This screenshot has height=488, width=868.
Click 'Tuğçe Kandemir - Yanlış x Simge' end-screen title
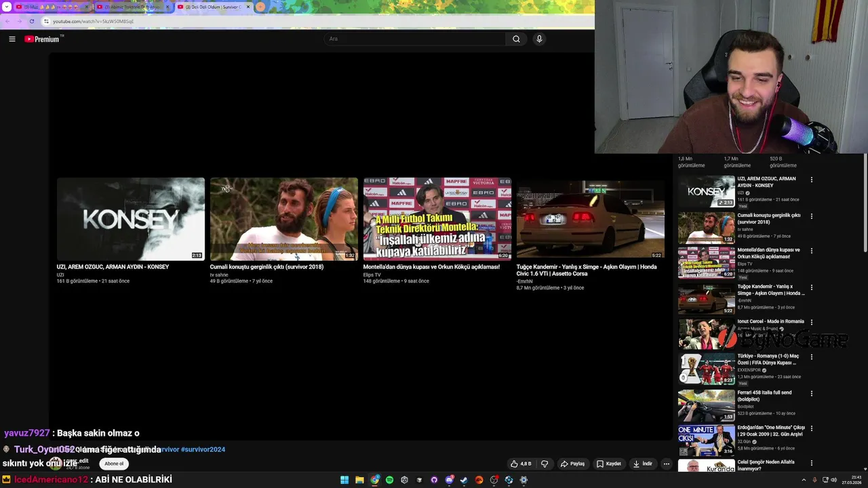(x=587, y=270)
